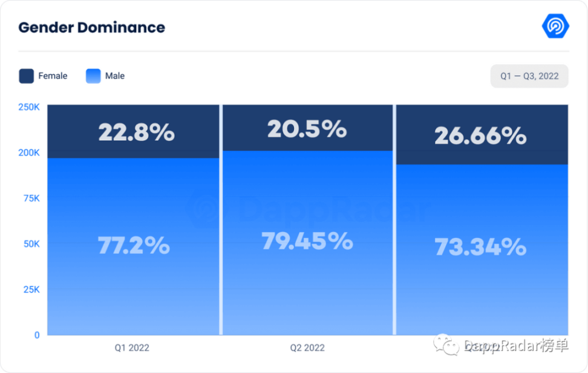Click the Gender Dominance chart title
The image size is (588, 373).
coord(91,27)
